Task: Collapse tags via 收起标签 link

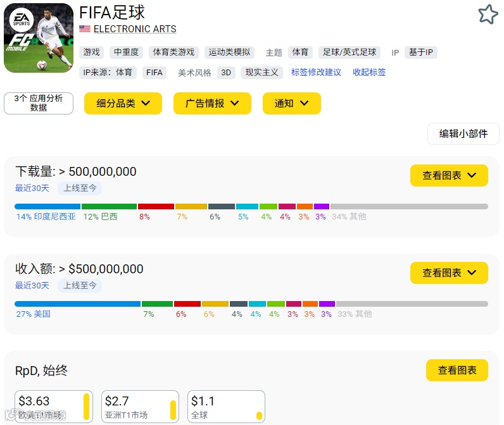Action: tap(369, 72)
